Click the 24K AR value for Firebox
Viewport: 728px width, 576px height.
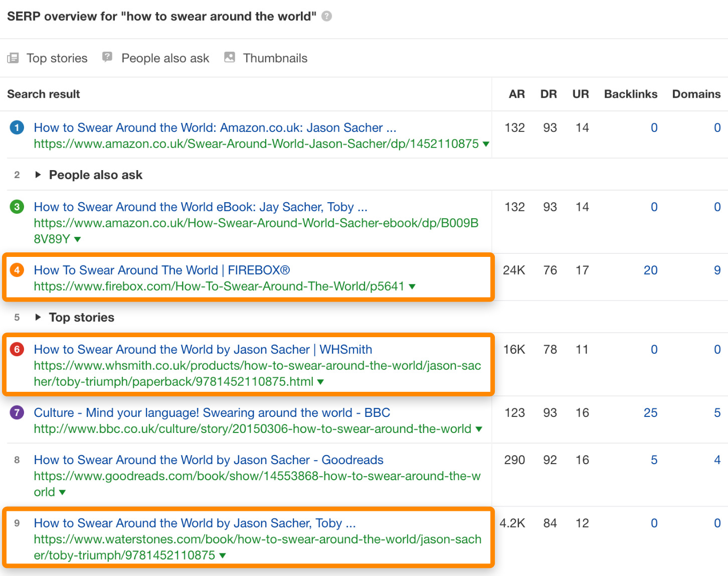pos(514,270)
